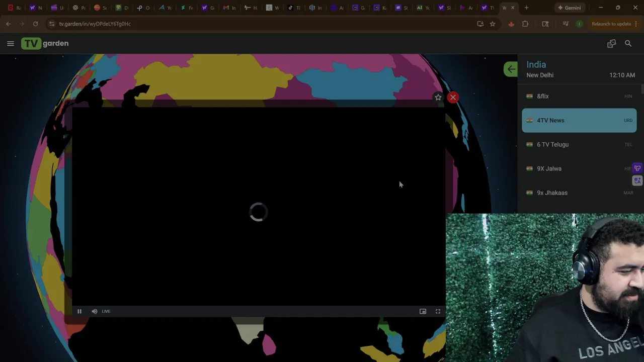Screen dimensions: 644x362
Task: Mute the player volume
Action: click(94, 311)
